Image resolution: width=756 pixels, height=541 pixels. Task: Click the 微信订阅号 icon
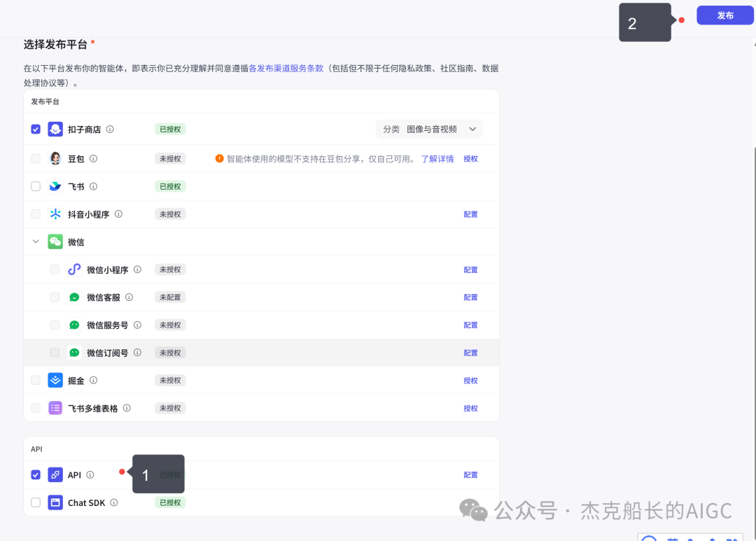click(74, 353)
